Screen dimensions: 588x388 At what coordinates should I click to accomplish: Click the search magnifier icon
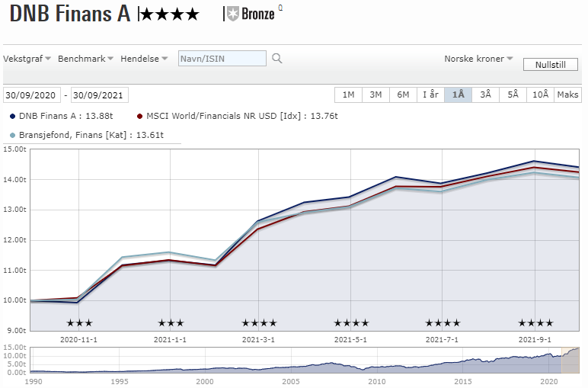click(x=276, y=59)
